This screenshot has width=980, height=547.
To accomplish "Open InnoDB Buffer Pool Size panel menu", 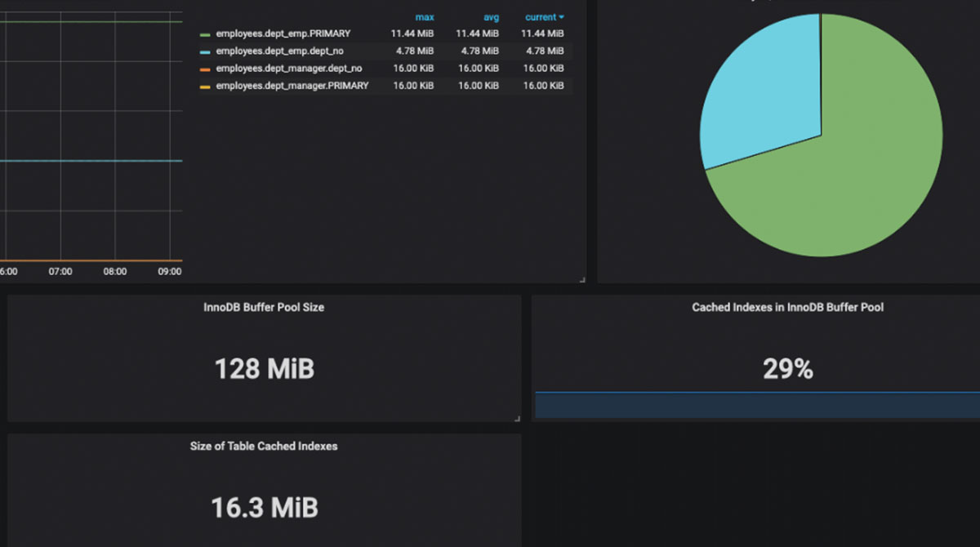I will (263, 307).
